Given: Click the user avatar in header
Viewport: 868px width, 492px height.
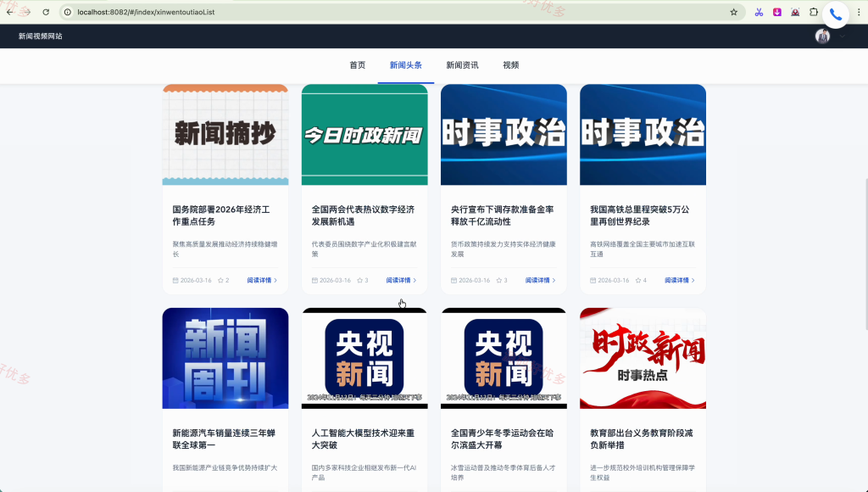Looking at the screenshot, I should point(822,36).
